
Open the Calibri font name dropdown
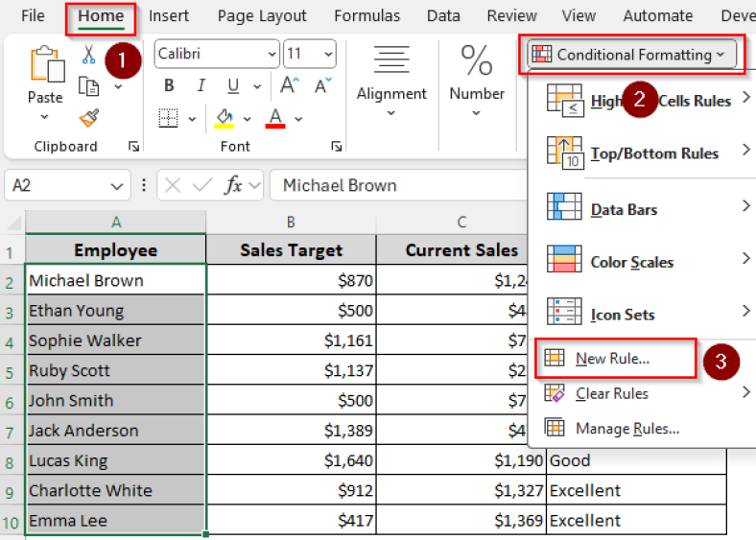[269, 55]
